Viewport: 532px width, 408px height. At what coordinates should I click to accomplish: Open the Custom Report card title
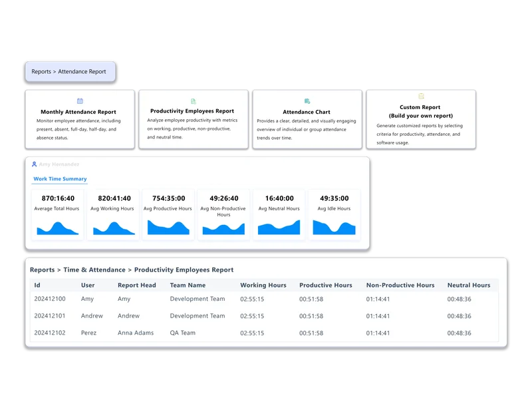[421, 111]
